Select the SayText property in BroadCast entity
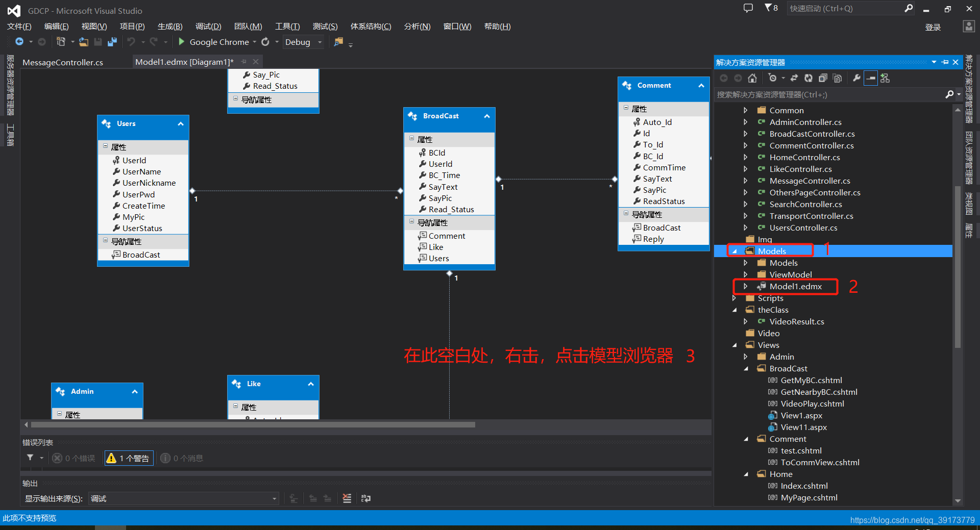The width and height of the screenshot is (980, 530). [443, 187]
